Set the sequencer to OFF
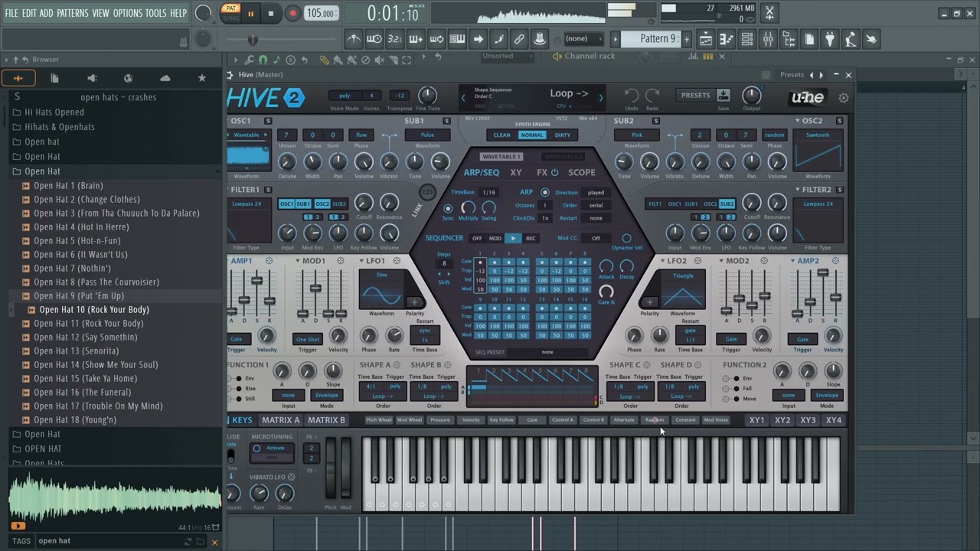The height and width of the screenshot is (551, 980). (x=477, y=238)
